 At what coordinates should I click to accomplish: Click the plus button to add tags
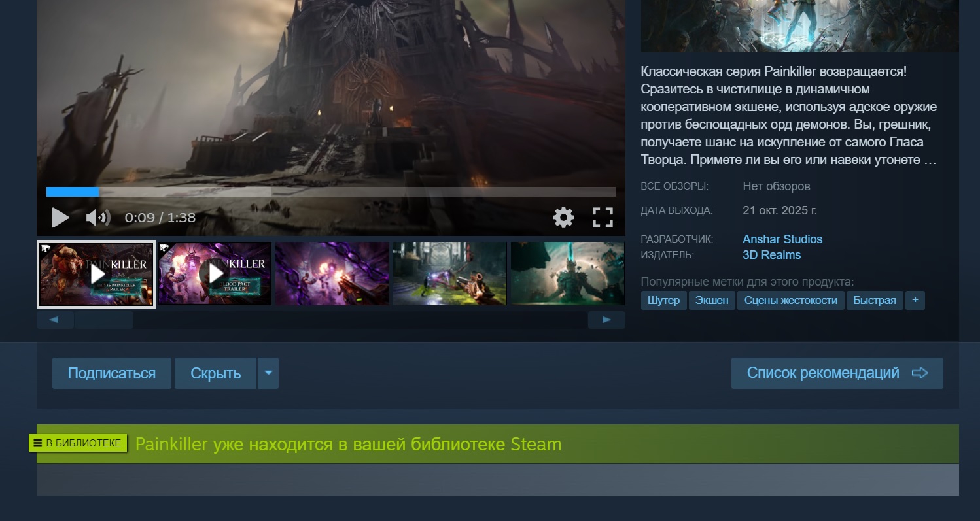(915, 301)
